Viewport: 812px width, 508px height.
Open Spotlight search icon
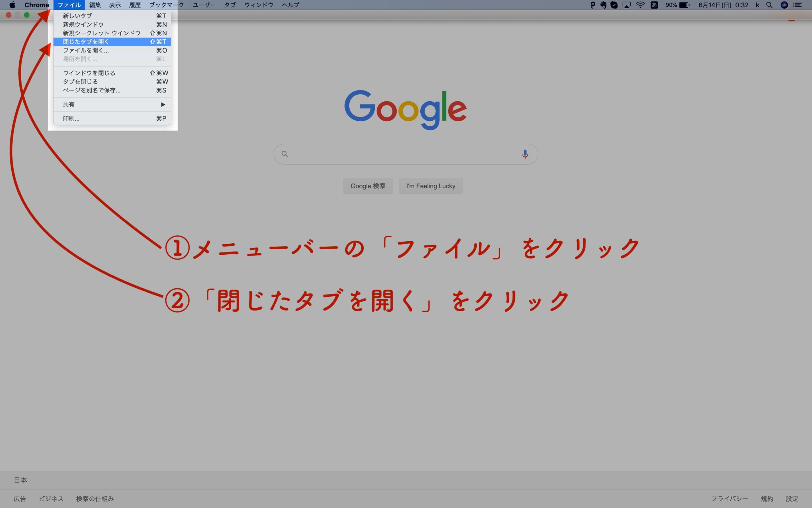click(x=769, y=5)
